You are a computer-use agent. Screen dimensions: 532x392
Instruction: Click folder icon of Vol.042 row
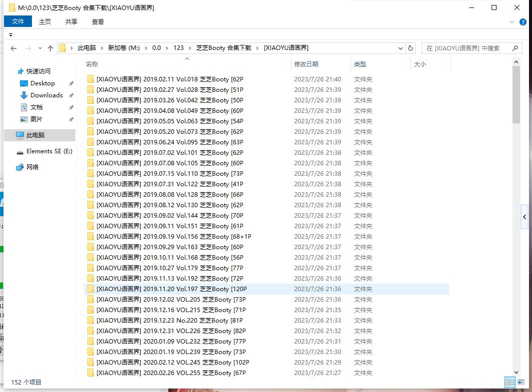pyautogui.click(x=90, y=100)
